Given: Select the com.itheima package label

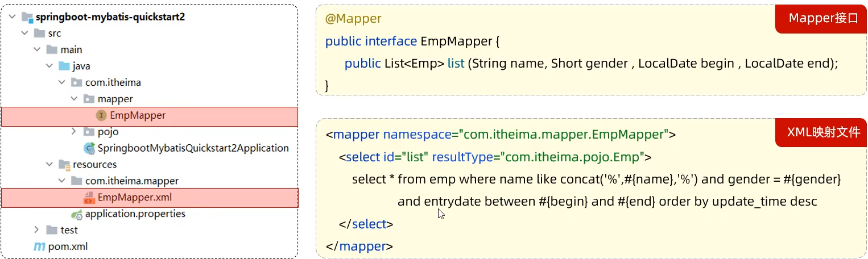Looking at the screenshot, I should (113, 83).
